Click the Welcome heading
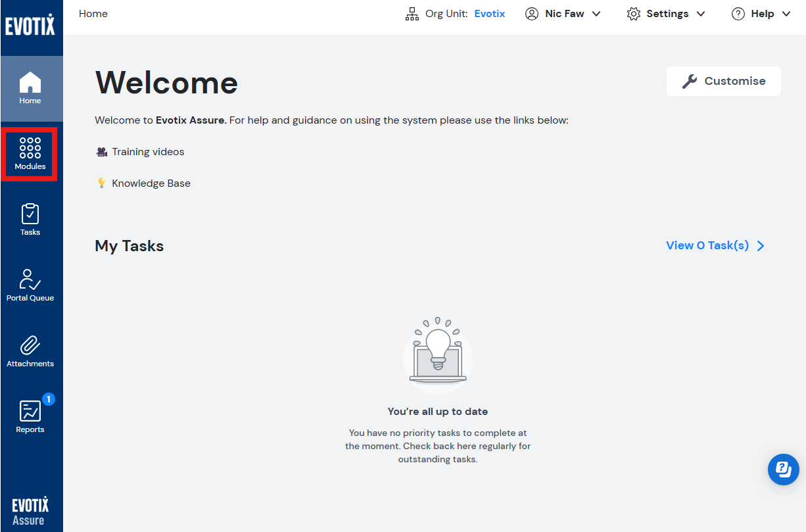The height and width of the screenshot is (532, 806). tap(166, 83)
